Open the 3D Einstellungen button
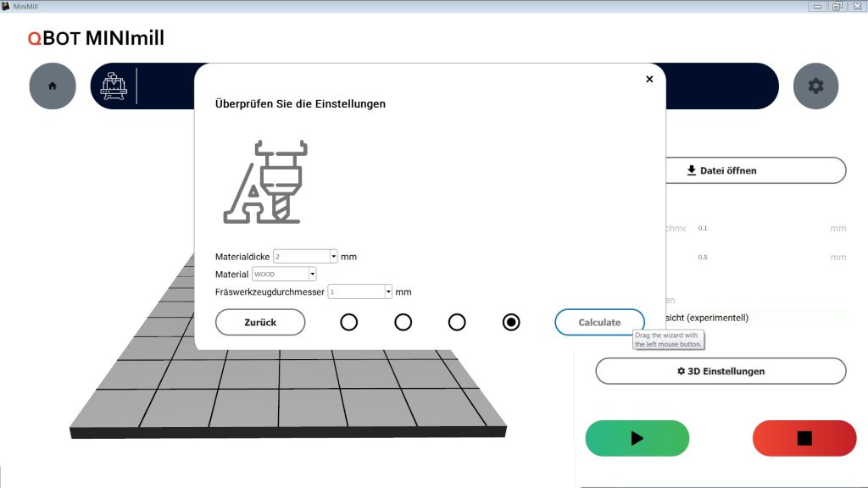 click(721, 371)
